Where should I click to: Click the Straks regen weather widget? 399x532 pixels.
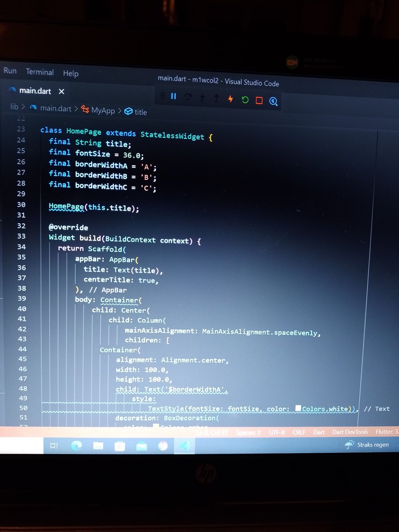[367, 444]
